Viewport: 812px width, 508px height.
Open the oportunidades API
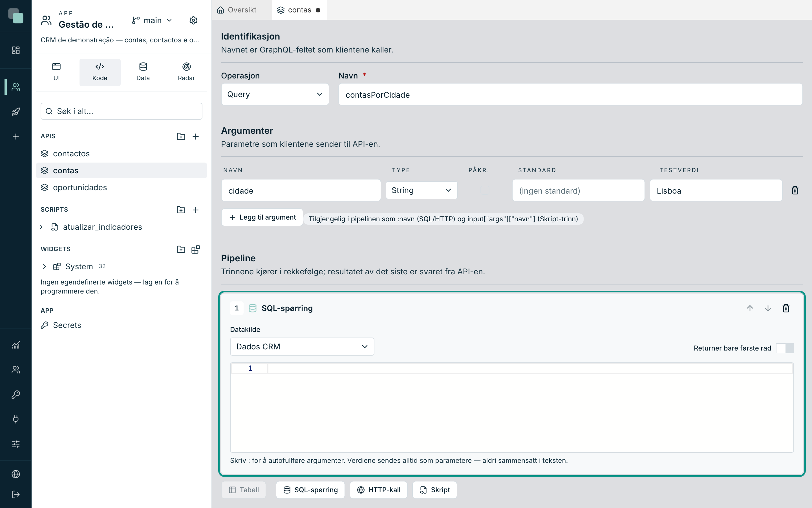coord(122,187)
